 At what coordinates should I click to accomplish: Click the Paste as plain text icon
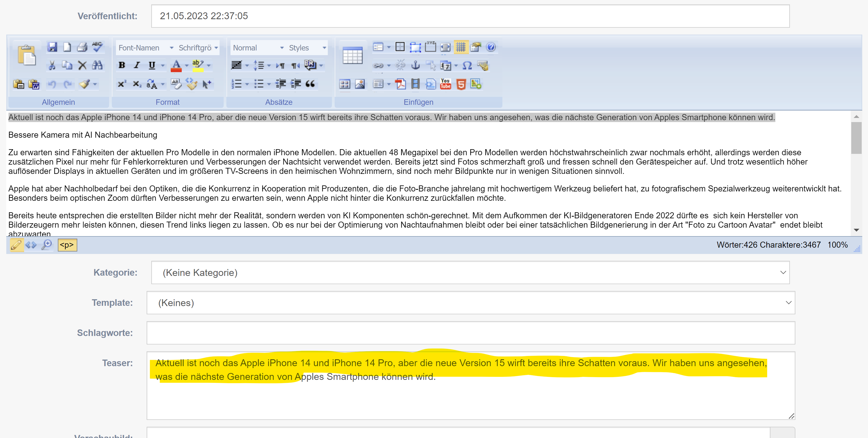point(19,84)
